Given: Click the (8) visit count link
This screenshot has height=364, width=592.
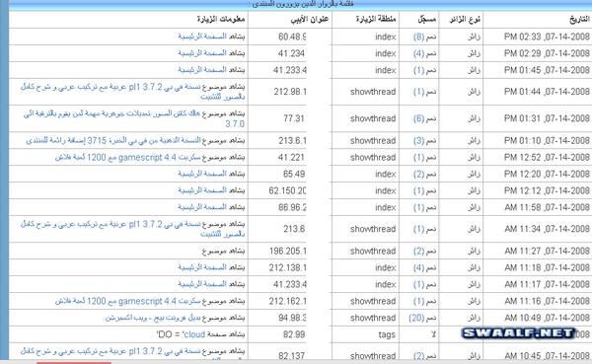Looking at the screenshot, I should [418, 37].
